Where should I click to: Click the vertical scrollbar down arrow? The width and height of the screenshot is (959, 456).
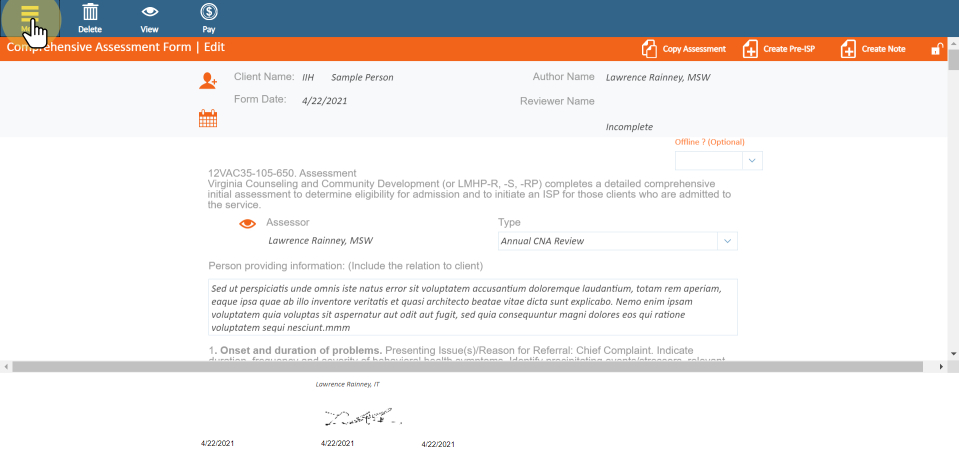click(953, 353)
